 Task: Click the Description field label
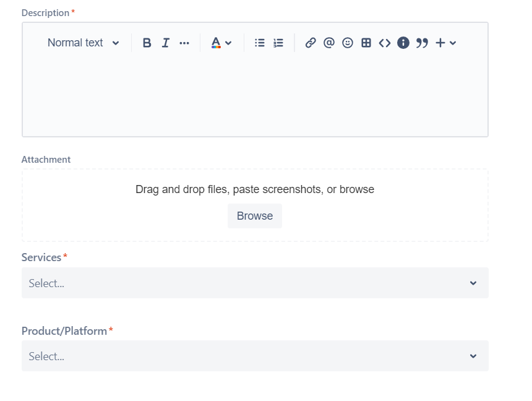(45, 13)
